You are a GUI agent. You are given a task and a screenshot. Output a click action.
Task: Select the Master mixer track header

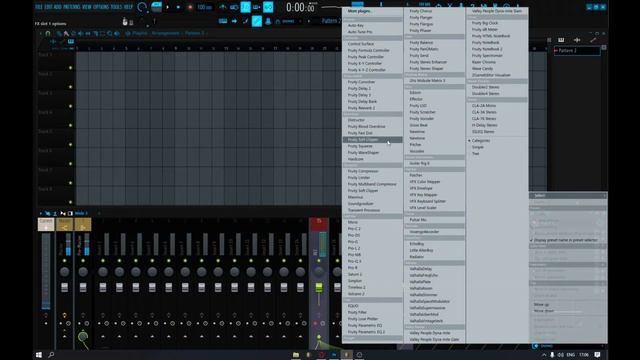coord(64,224)
